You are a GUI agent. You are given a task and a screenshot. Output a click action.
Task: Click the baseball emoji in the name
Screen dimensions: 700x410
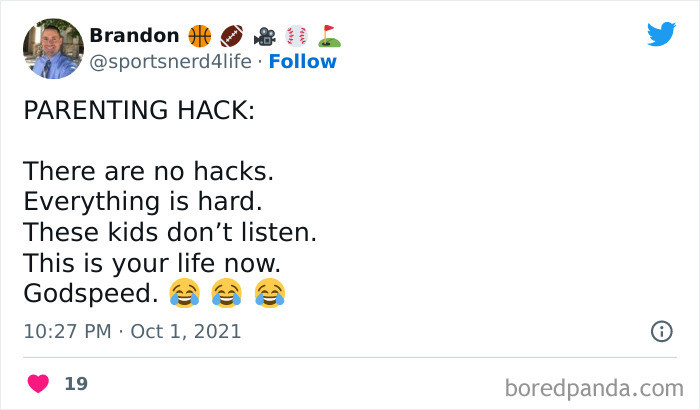[297, 35]
